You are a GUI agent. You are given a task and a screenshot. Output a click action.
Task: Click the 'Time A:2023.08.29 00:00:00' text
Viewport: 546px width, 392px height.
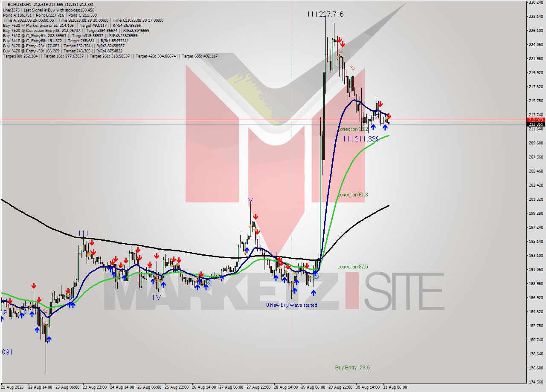[x=28, y=20]
